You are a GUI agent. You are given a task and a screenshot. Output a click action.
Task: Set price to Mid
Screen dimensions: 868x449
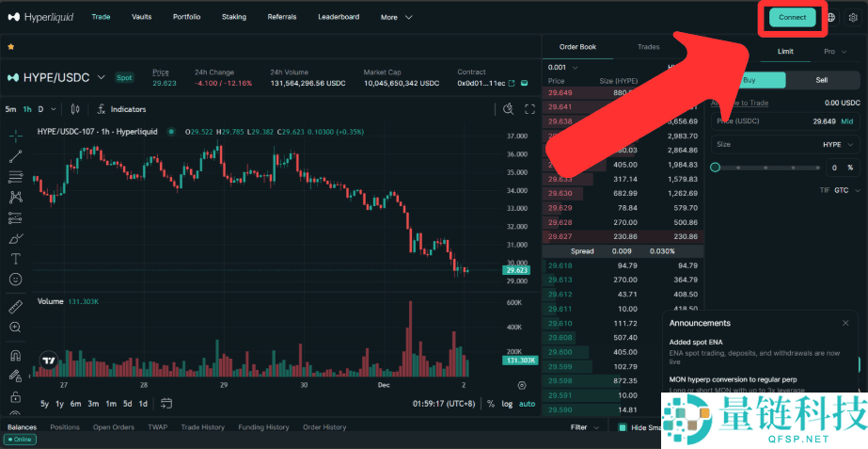847,121
